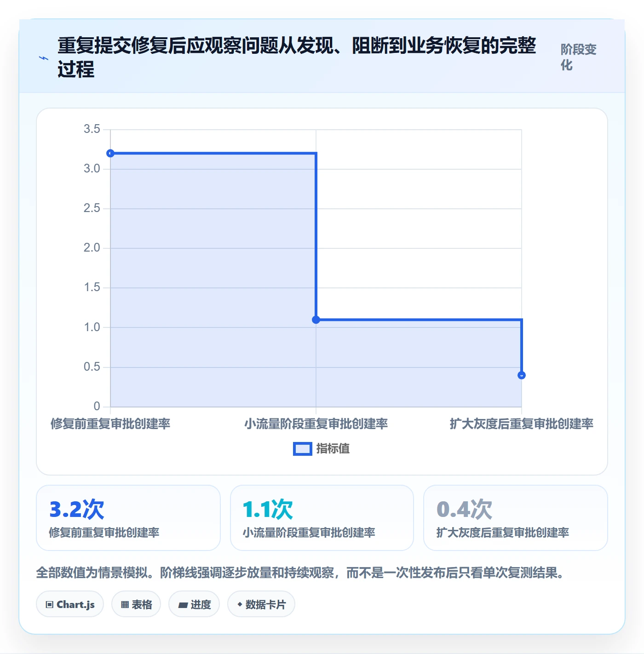Click the 阶段变化 label in the header

[x=579, y=57]
